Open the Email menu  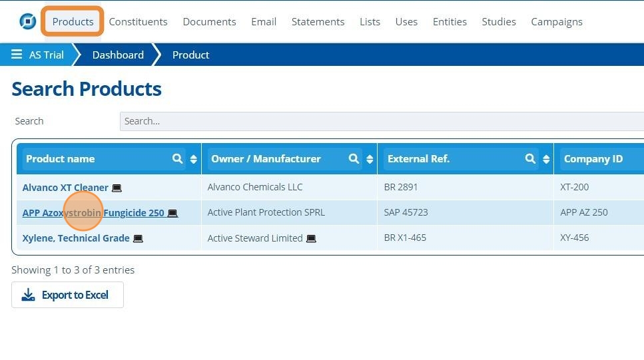(x=264, y=21)
